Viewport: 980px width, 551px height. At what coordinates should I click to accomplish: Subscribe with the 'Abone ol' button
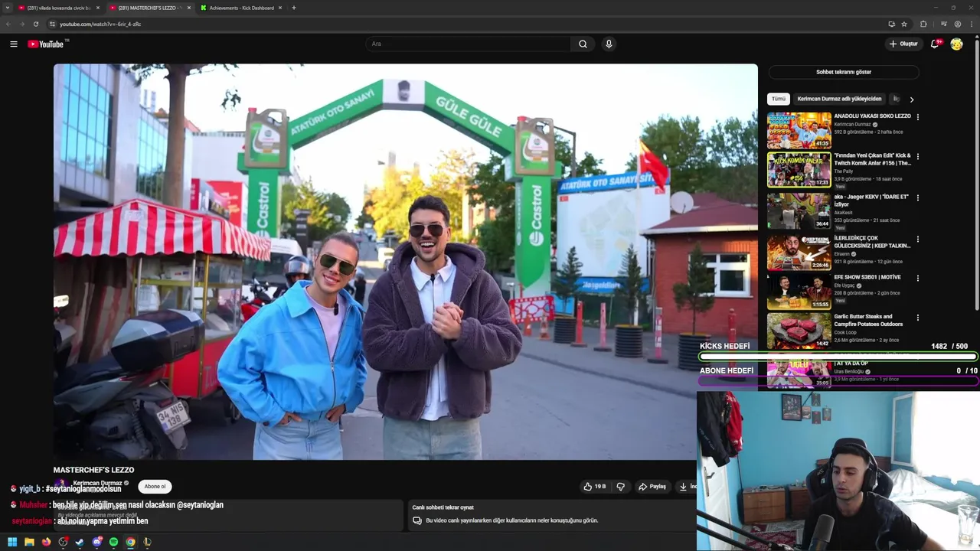[155, 487]
